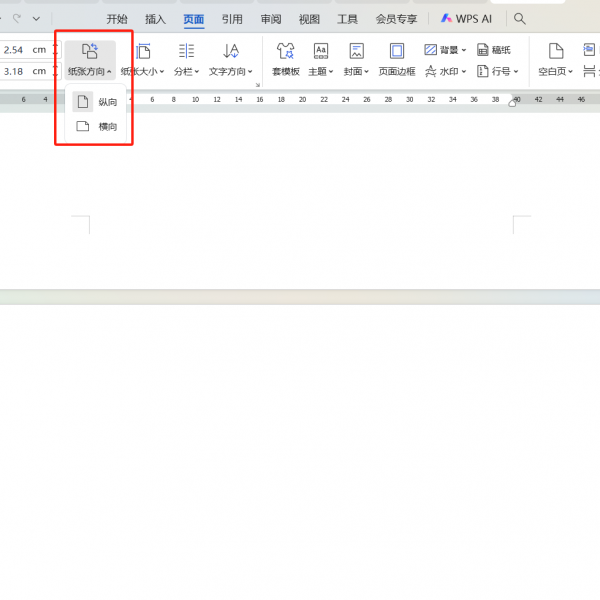Click the 稿纸 manuscript paper button
This screenshot has height=600, width=600.
(x=493, y=49)
